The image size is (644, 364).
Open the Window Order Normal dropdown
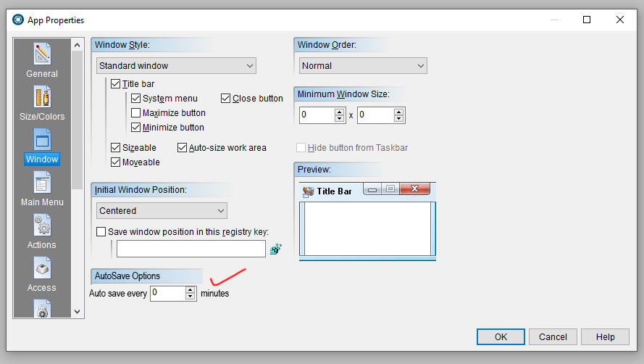(363, 66)
